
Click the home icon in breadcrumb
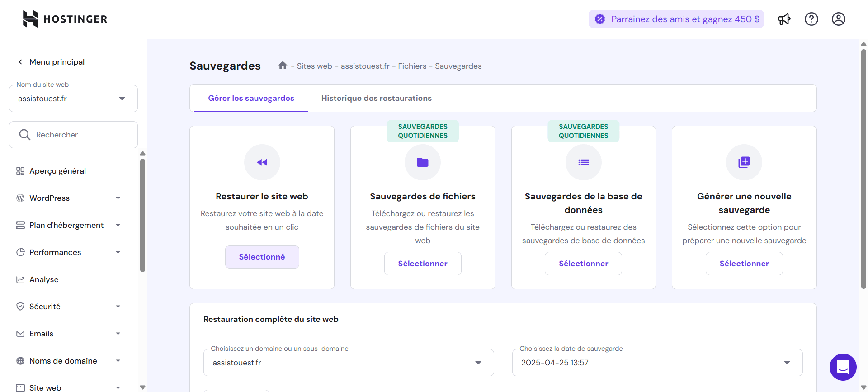coord(283,66)
